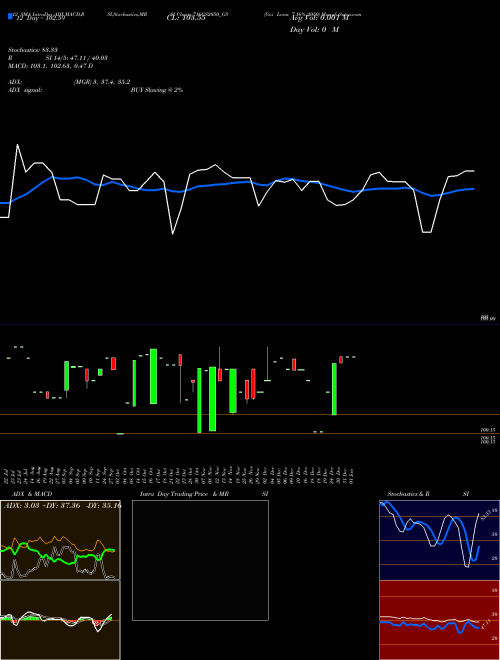Click the 'CL: 103.35' closing price label

click(186, 18)
